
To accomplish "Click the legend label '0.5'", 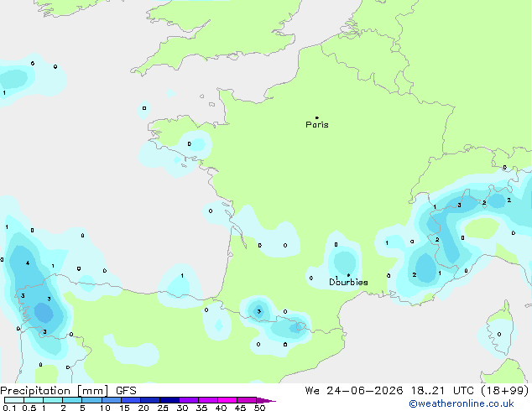I will click(29, 408).
